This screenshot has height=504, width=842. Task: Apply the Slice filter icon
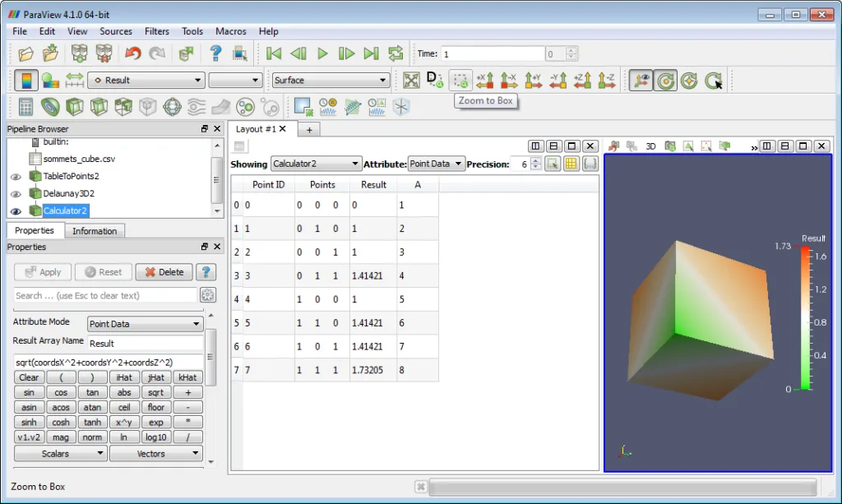(x=99, y=107)
